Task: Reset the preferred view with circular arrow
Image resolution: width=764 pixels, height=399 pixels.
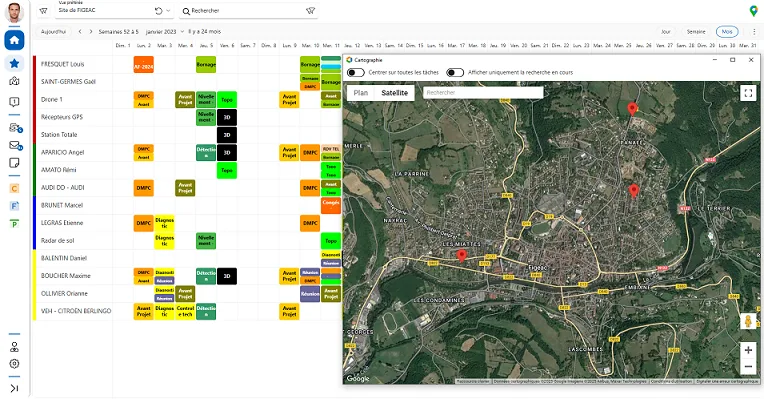Action: 158,11
